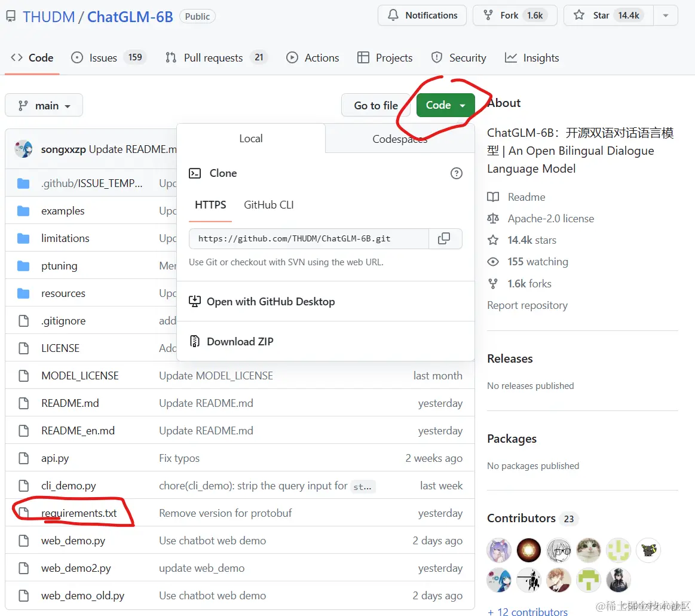Select the GitHub CLI clone method
Viewport: 695px width, 616px height.
pos(268,205)
